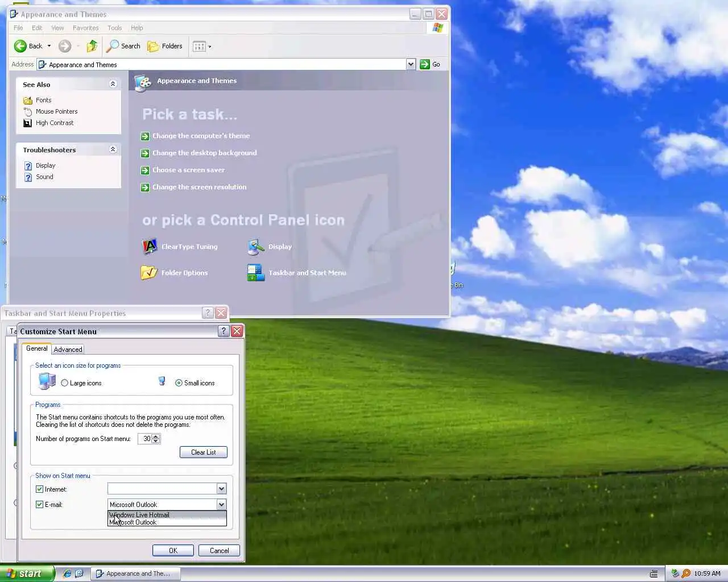This screenshot has height=582, width=728.
Task: Choose Microsoft Outlook from dropdown list
Action: tap(167, 522)
